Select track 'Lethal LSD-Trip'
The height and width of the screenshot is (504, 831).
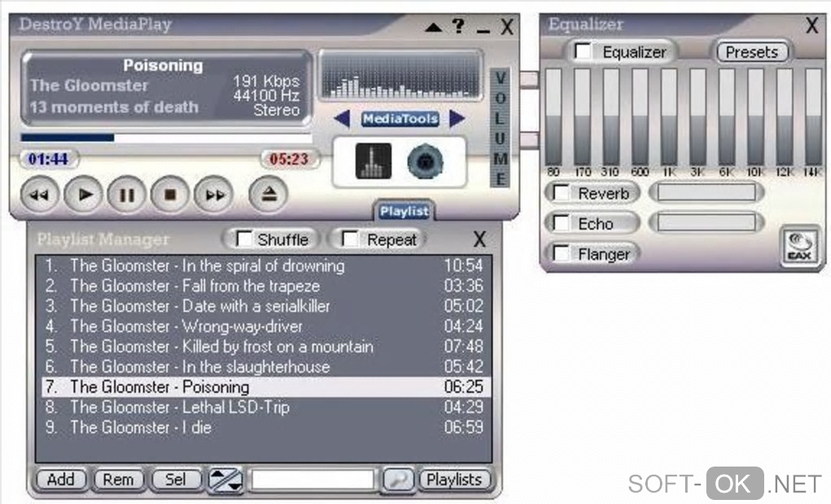click(265, 407)
